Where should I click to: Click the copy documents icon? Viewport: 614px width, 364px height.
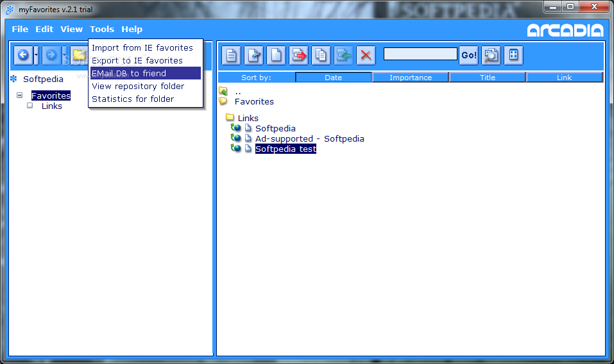click(321, 55)
